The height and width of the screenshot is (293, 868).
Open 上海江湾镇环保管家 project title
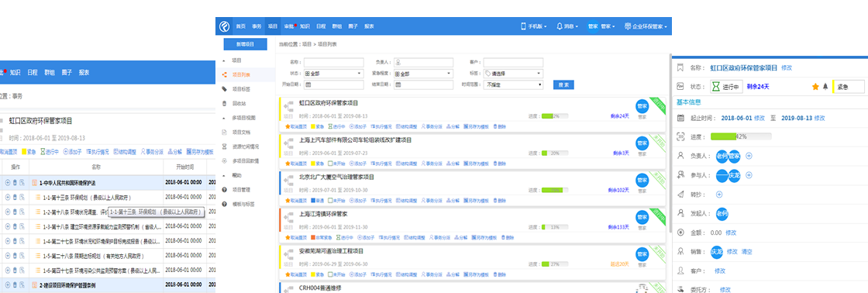pyautogui.click(x=323, y=214)
